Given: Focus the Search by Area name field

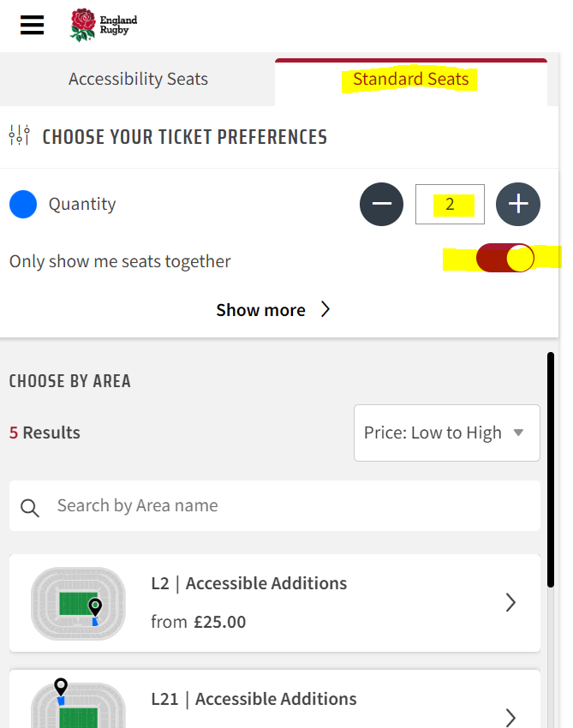Looking at the screenshot, I should coord(275,505).
